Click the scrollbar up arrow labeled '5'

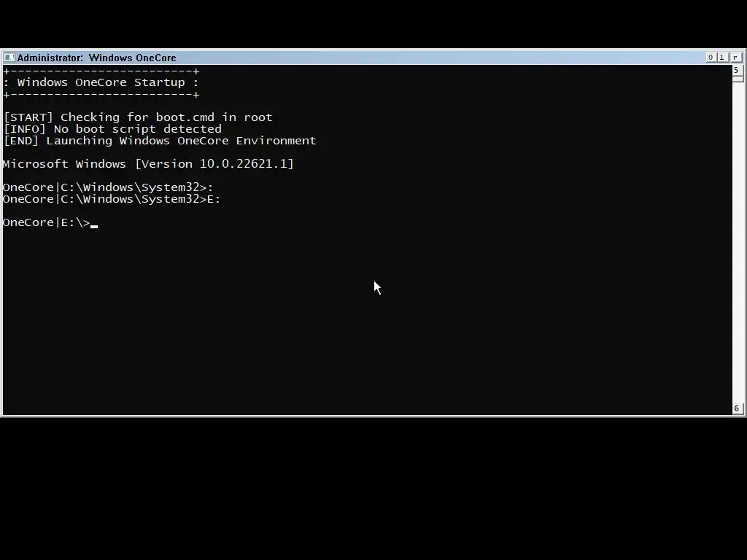pyautogui.click(x=738, y=70)
